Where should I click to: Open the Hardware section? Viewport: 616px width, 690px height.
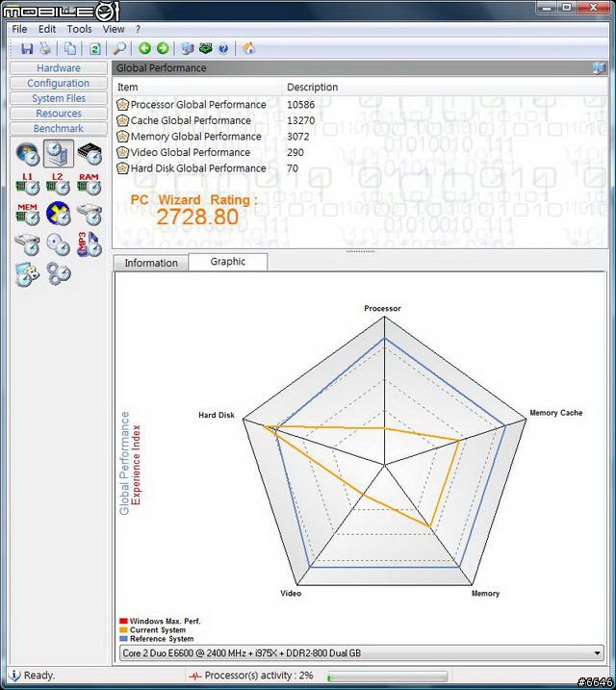[x=59, y=67]
